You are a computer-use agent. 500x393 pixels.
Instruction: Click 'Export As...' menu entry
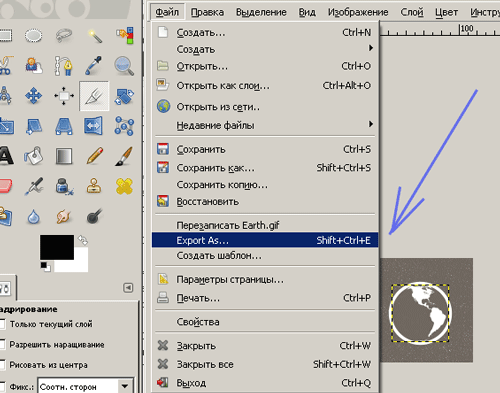(265, 240)
